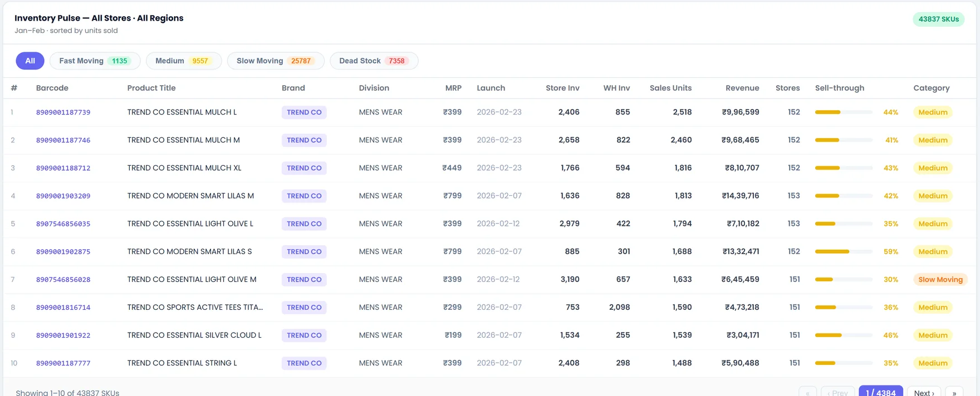Click sales units value 2,518

(x=682, y=112)
